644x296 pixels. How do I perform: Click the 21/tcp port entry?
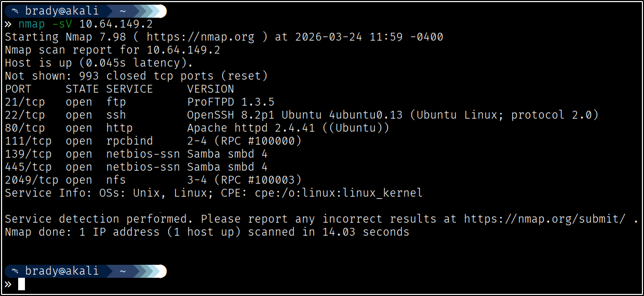click(25, 102)
